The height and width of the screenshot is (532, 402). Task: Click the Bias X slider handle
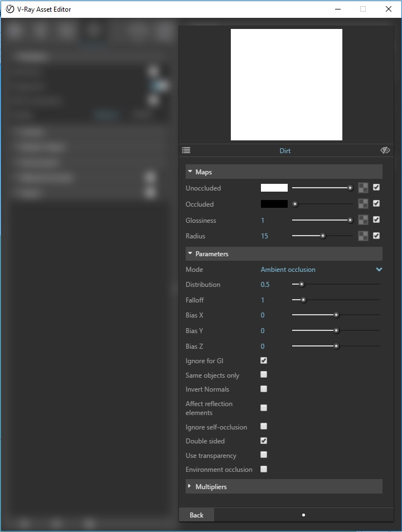pos(336,315)
